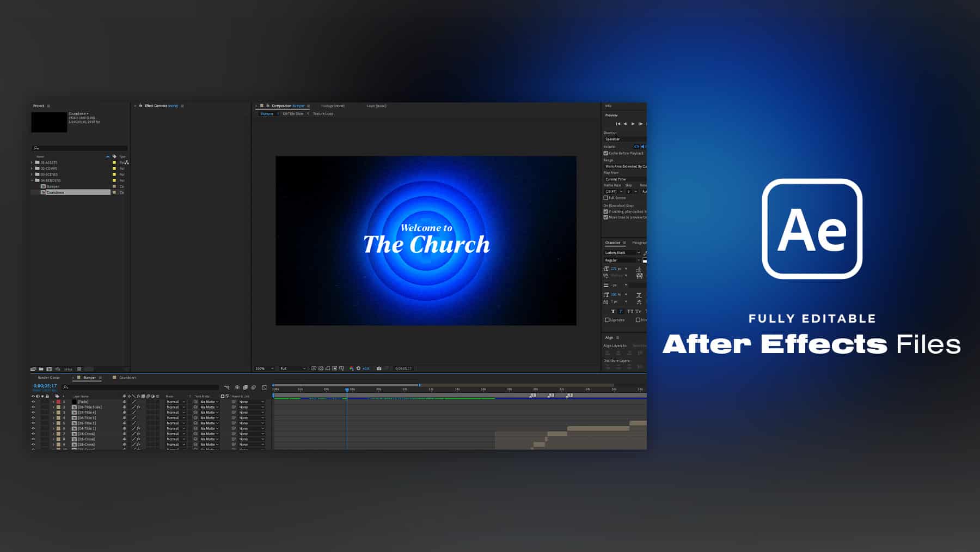Toggle If caching, play cached frames checkbox
Screen dimensions: 980x552
(605, 211)
